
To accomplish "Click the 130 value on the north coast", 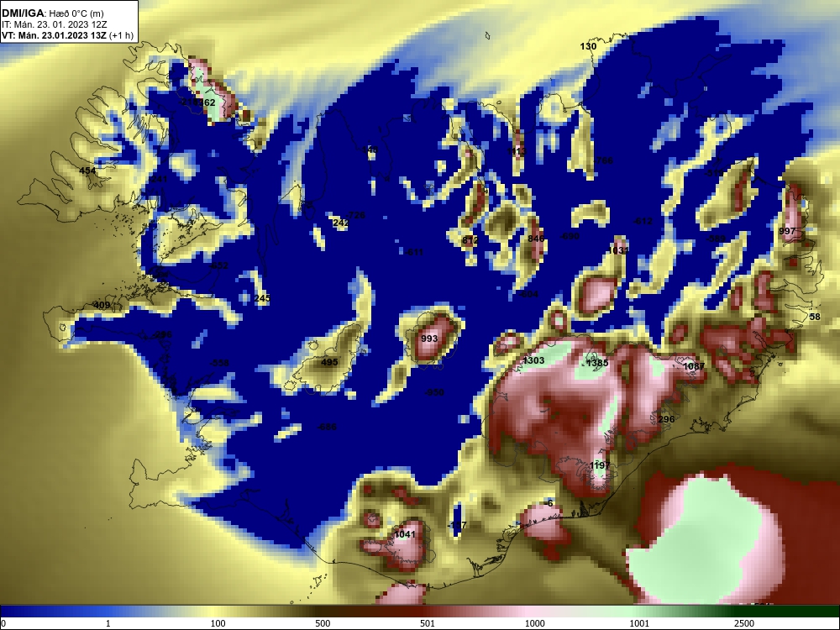I will pyautogui.click(x=588, y=46).
